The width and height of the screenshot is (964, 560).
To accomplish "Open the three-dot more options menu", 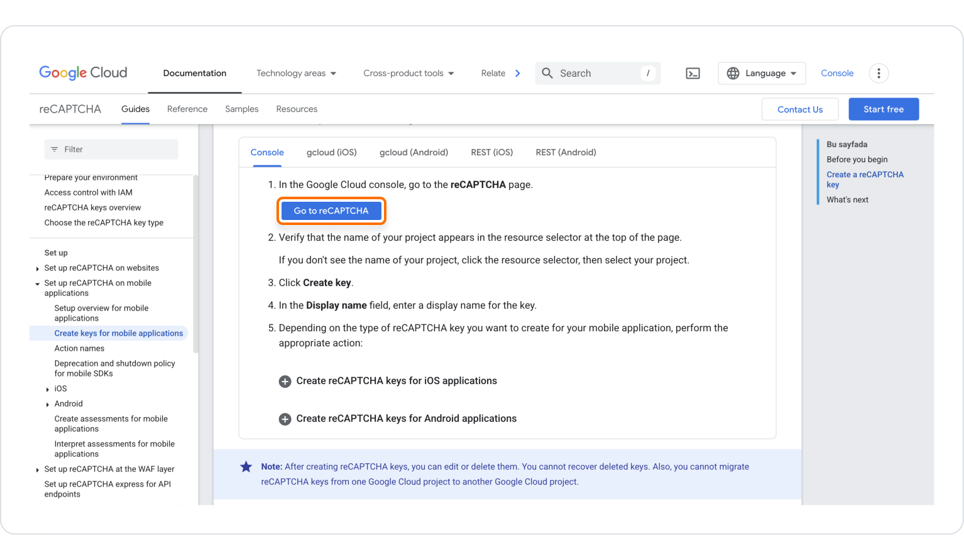I will [x=879, y=74].
